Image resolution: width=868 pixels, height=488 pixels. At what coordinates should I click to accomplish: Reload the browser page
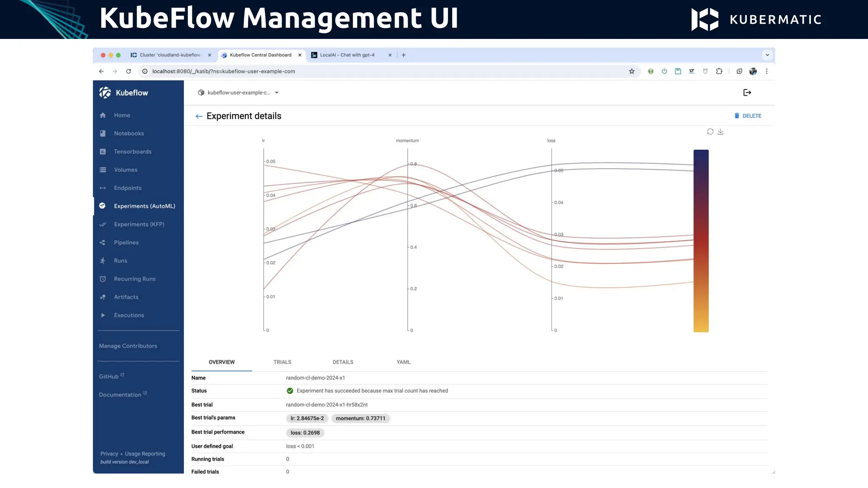pos(128,72)
